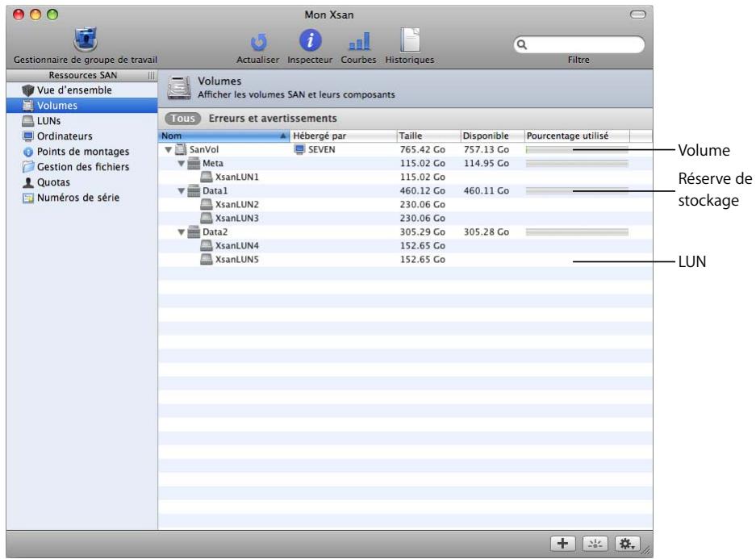Select Erreurs et avertissements filter tab
756x559 pixels.
tap(273, 119)
